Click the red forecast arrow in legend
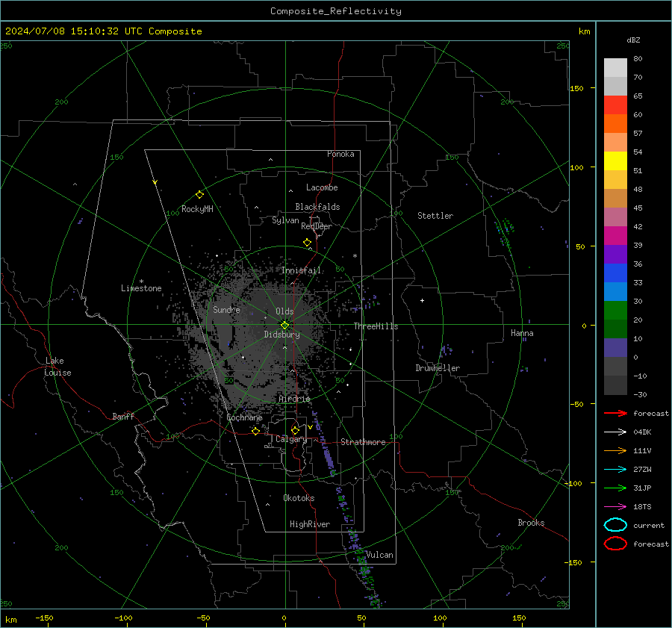Viewport: 672px width, 628px height. tap(615, 413)
